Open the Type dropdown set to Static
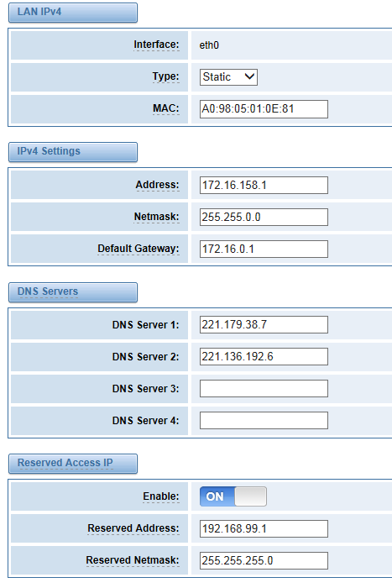This screenshot has width=392, height=588. click(228, 77)
